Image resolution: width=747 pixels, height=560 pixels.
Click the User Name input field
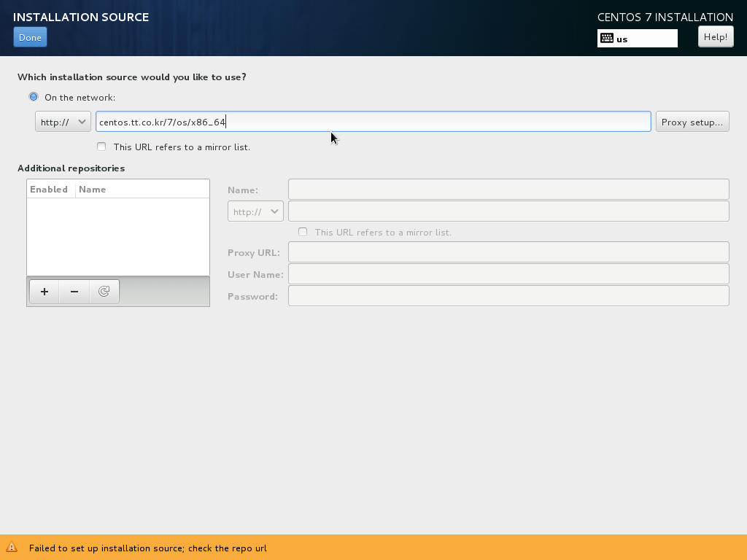(x=508, y=274)
